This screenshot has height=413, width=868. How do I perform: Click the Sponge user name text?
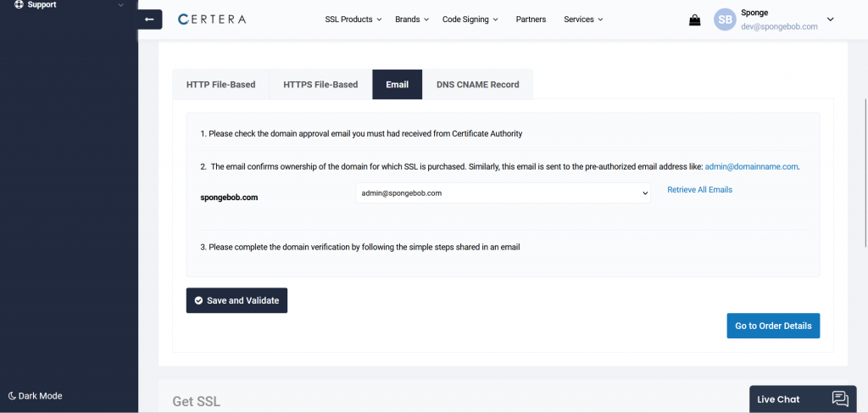coord(754,13)
